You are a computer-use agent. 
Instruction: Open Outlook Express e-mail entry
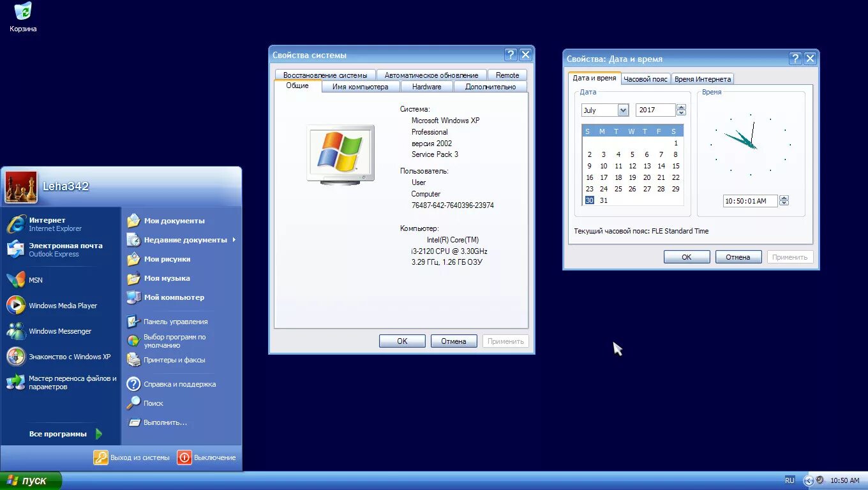(61, 249)
